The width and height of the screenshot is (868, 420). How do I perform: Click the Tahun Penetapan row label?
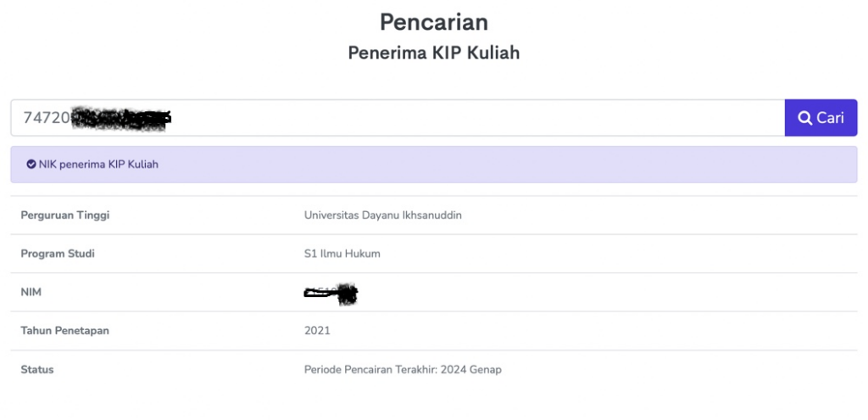click(64, 331)
